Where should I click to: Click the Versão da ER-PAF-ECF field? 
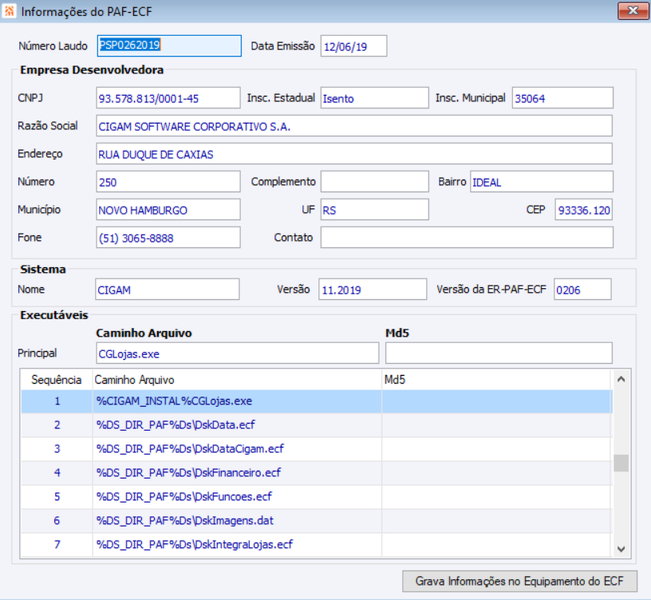tap(582, 289)
